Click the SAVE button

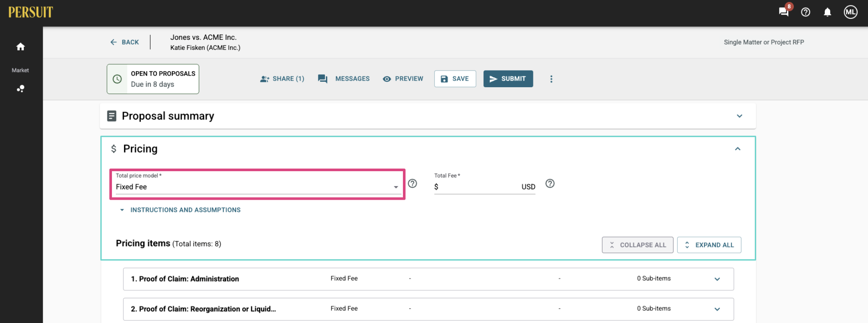pyautogui.click(x=455, y=79)
